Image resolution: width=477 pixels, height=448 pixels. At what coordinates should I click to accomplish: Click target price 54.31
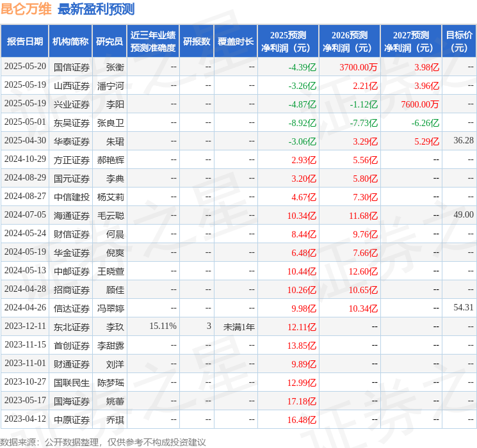pyautogui.click(x=464, y=307)
